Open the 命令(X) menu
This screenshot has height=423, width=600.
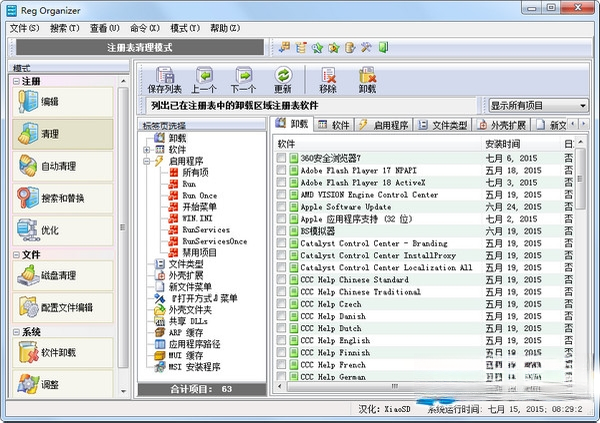click(x=145, y=28)
